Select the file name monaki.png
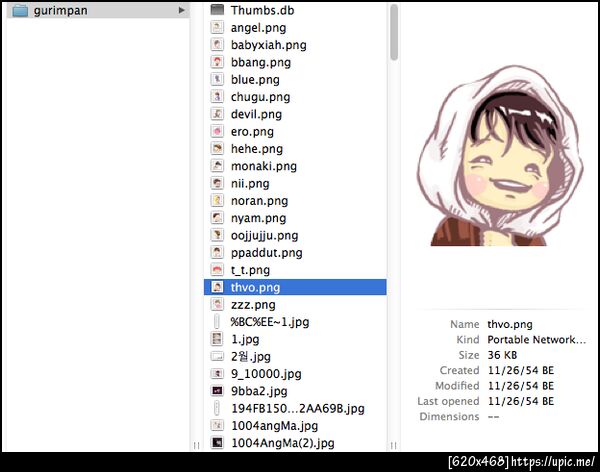This screenshot has height=472, width=600. tap(264, 166)
